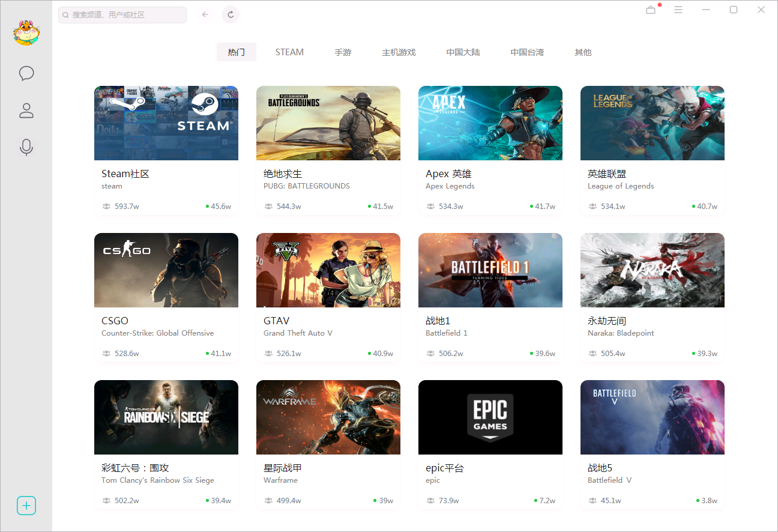Viewport: 778px width, 532px height.
Task: Click the Steam社区 title
Action: point(125,174)
